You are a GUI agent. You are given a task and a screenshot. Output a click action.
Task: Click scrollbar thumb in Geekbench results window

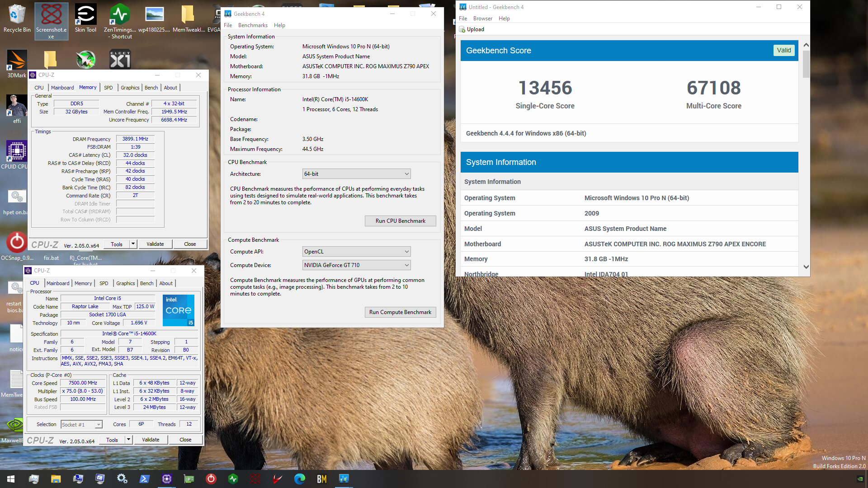pos(806,64)
